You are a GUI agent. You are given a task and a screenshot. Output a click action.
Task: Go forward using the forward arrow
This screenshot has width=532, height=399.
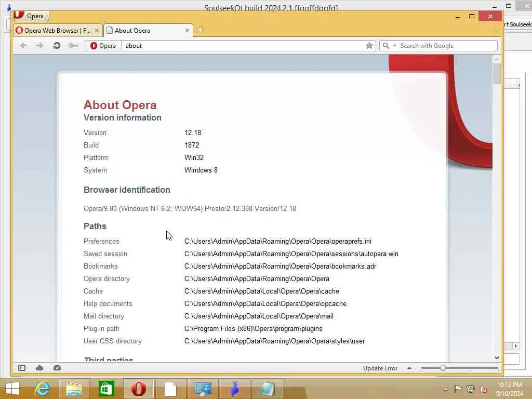pos(39,46)
